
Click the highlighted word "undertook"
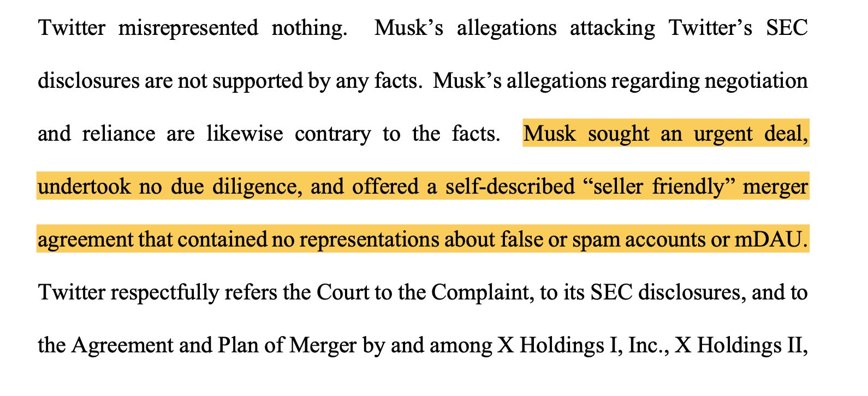[x=84, y=187]
